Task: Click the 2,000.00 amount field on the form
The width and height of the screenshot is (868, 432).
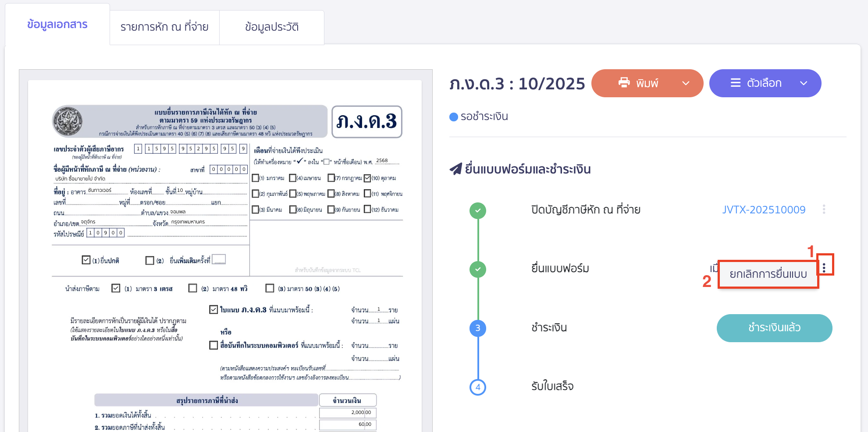Action: (x=348, y=412)
